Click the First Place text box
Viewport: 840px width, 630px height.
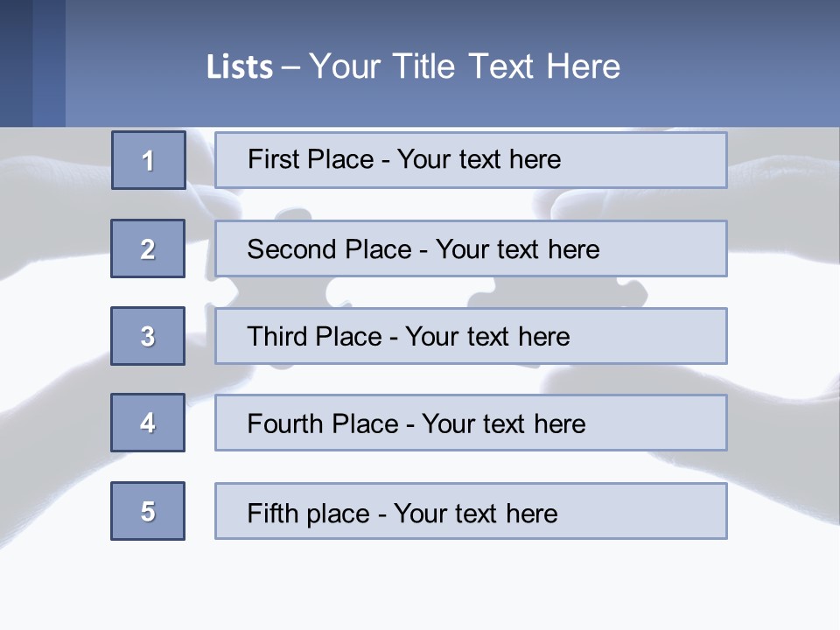(471, 160)
